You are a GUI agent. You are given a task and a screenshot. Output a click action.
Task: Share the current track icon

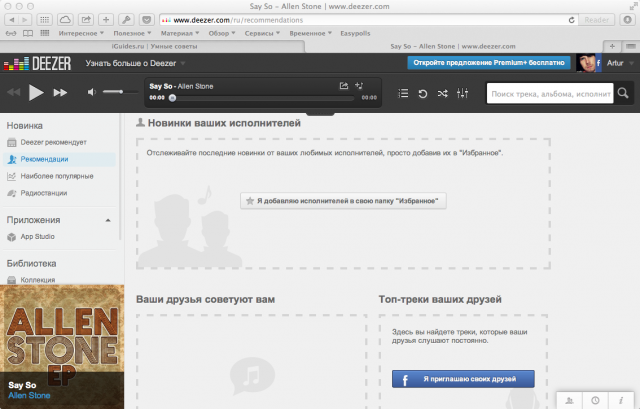(x=344, y=86)
